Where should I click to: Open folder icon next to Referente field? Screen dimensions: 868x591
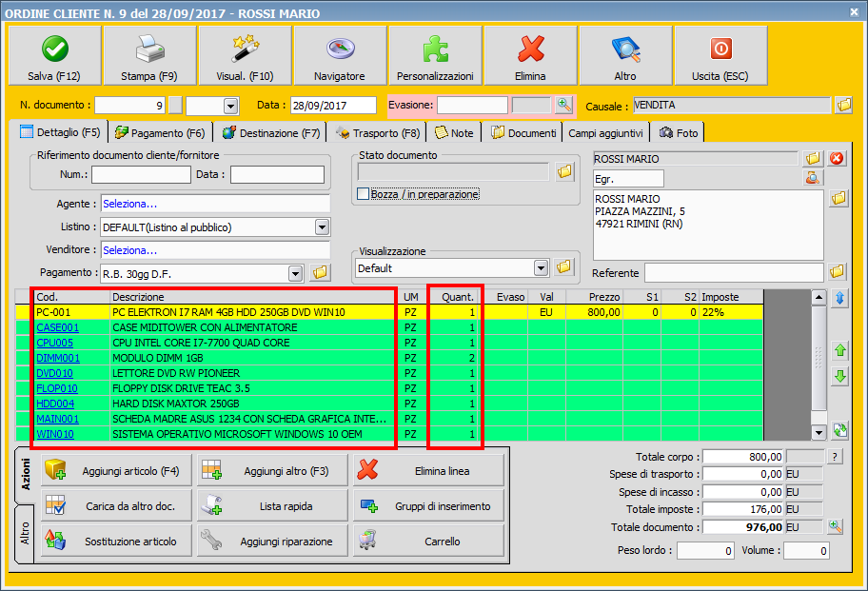click(837, 271)
